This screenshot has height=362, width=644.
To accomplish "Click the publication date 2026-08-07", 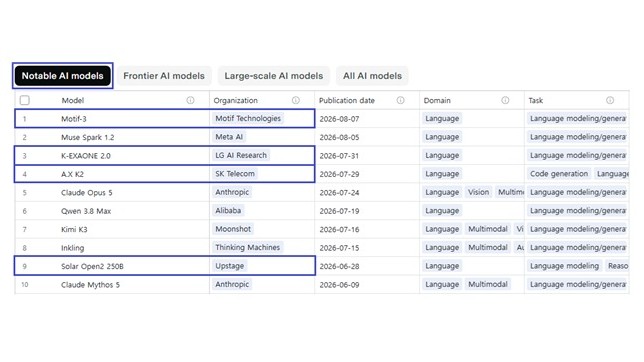I will pos(339,119).
